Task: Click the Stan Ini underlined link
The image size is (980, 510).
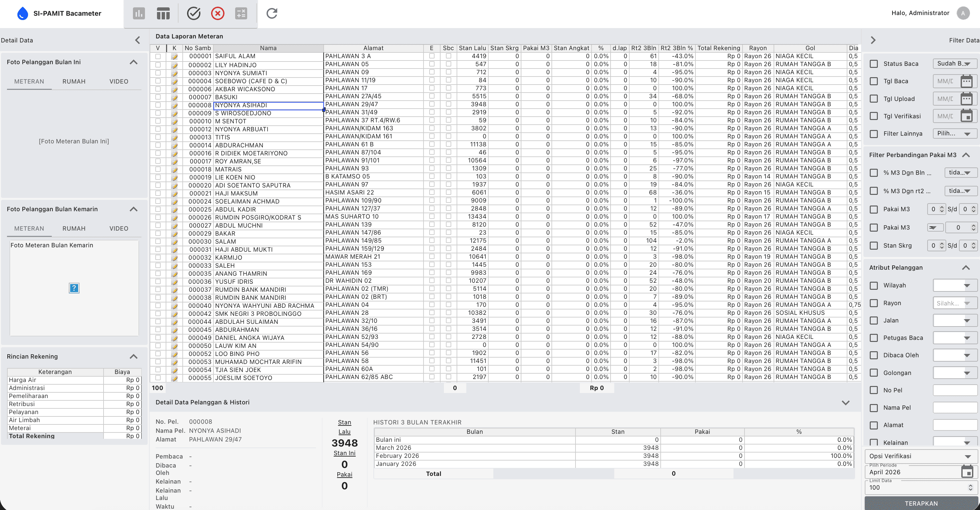Action: click(x=344, y=453)
